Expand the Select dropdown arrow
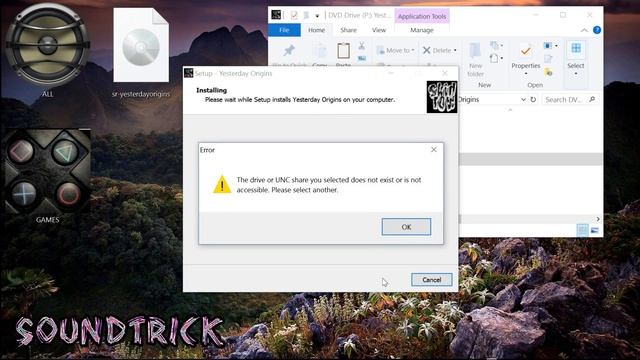Screen dimensions: 640x360 (576, 74)
